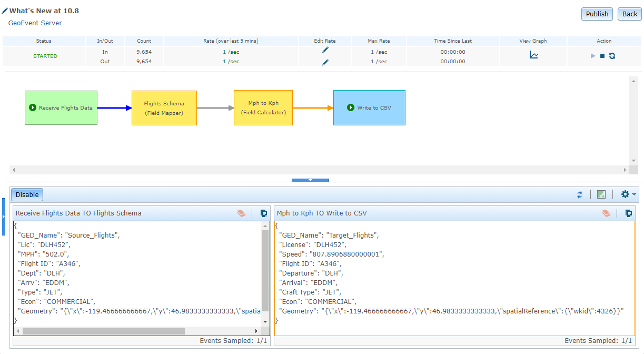The image size is (644, 354).
Task: Expand the left side panel arrow
Action: [x=4, y=217]
